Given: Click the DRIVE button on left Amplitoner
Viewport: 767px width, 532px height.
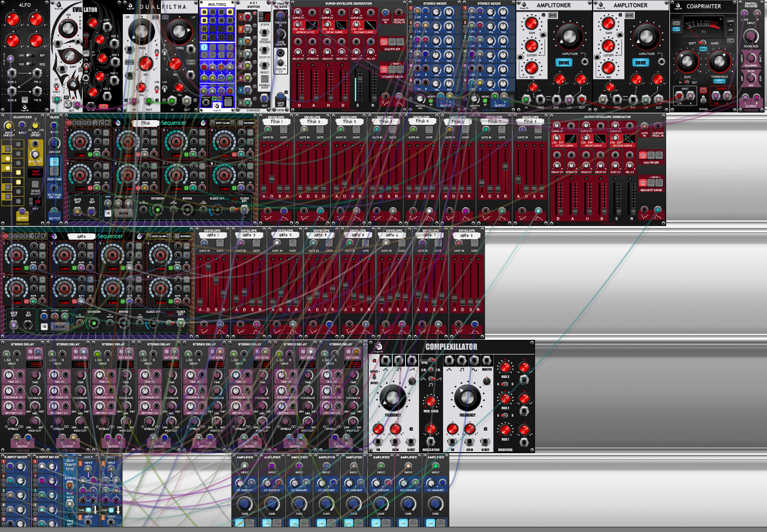Looking at the screenshot, I should click(x=564, y=63).
